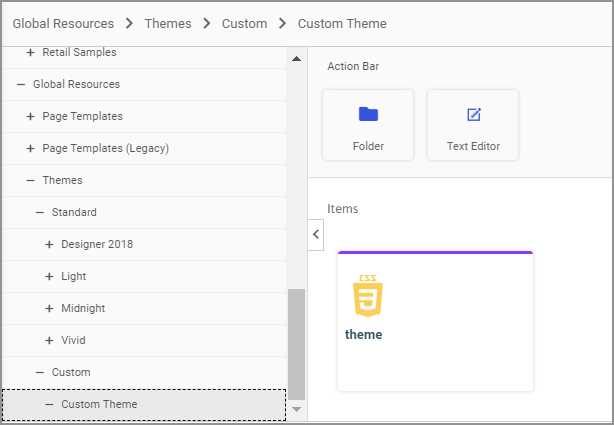614x425 pixels.
Task: Select the Light theme tree item
Action: coord(74,276)
